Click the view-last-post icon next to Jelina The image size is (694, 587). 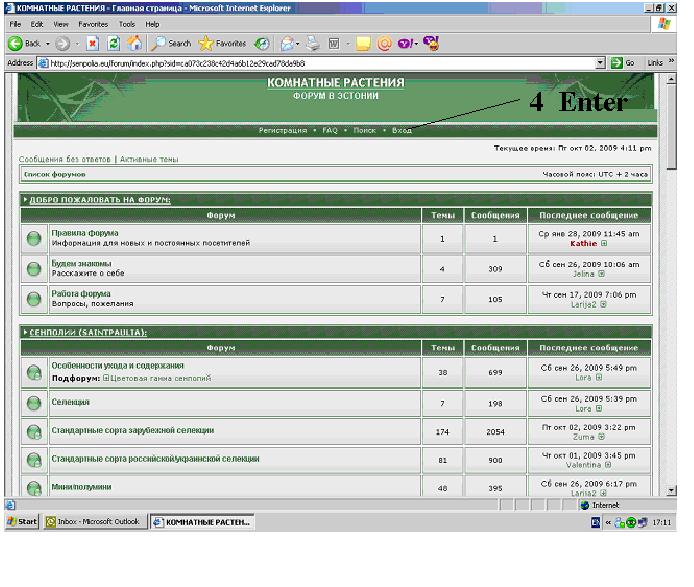coord(602,273)
